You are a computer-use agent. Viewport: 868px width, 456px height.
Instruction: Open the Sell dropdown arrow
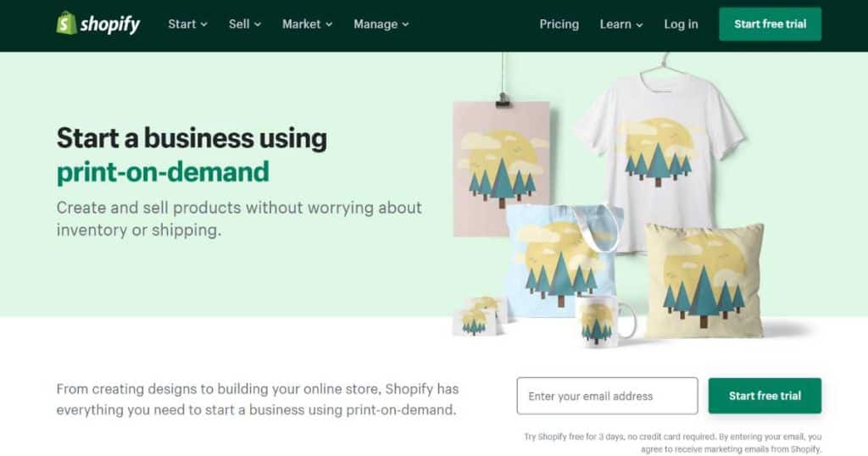pyautogui.click(x=258, y=25)
